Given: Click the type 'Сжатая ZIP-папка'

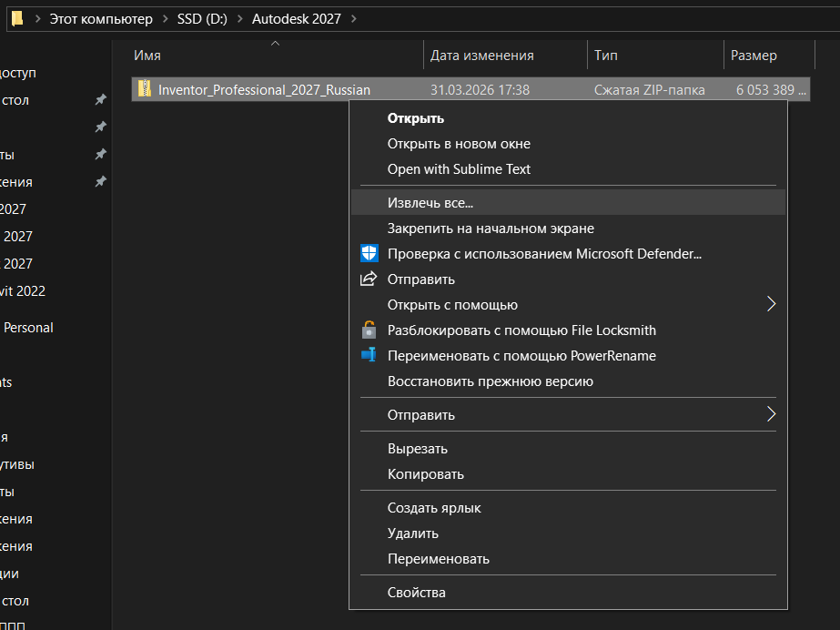Looking at the screenshot, I should coord(649,89).
